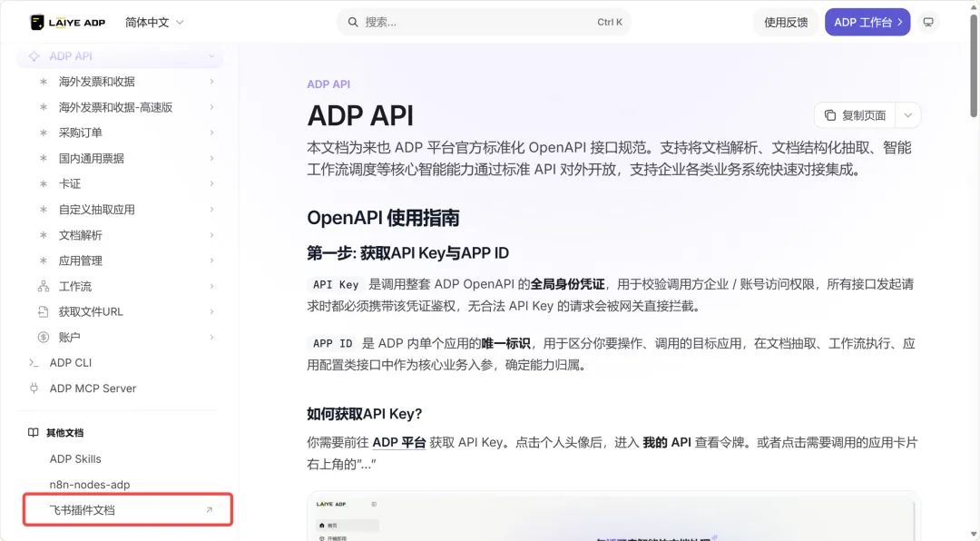Click the asterisk icon beside 采购订单

coord(44,133)
